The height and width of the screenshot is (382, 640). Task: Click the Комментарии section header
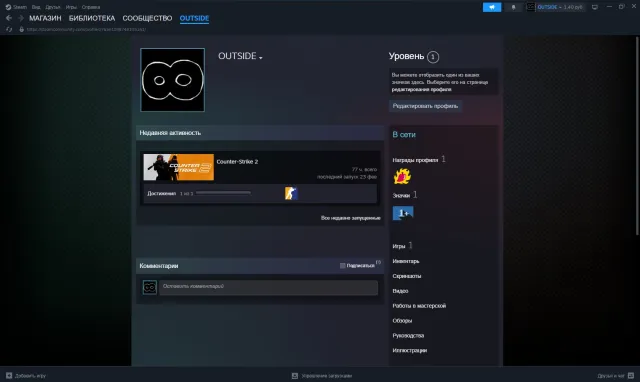159,266
